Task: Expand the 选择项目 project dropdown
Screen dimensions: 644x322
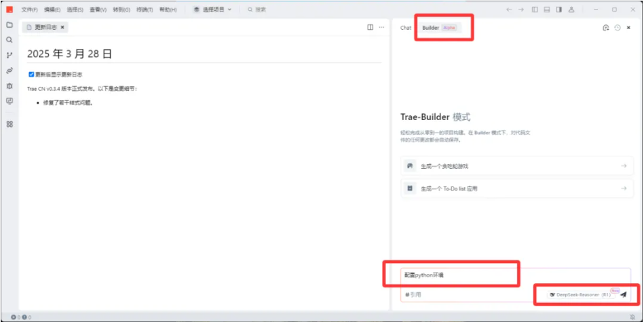Action: [x=212, y=9]
